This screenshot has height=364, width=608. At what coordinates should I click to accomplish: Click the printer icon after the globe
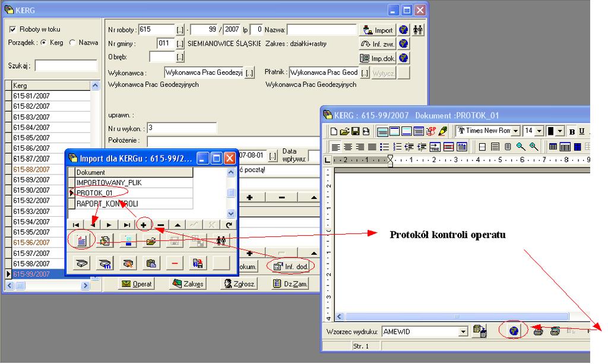click(538, 331)
